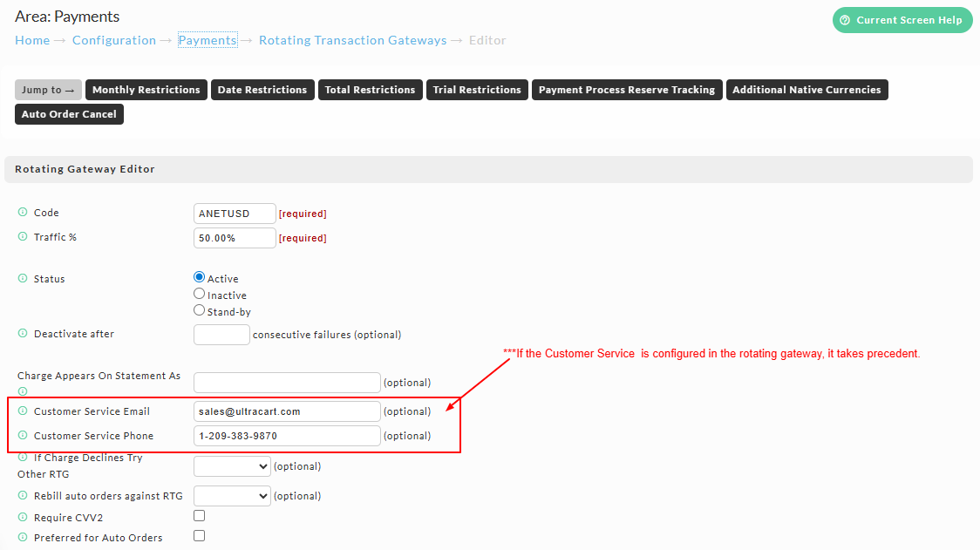Jump to Auto Order Cancel section
Viewport: 980px width, 550px height.
point(70,114)
